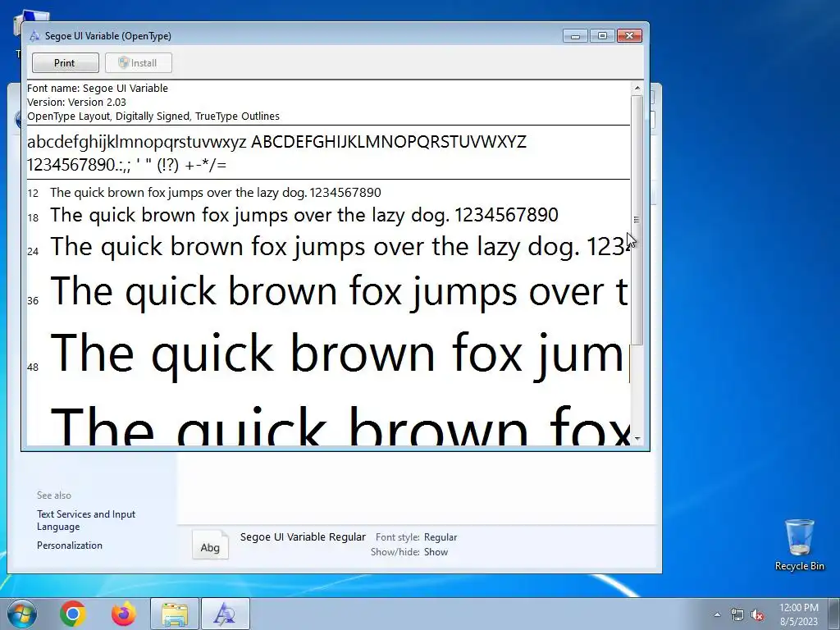Image resolution: width=840 pixels, height=630 pixels.
Task: Click the disabled Install button
Action: tap(138, 62)
